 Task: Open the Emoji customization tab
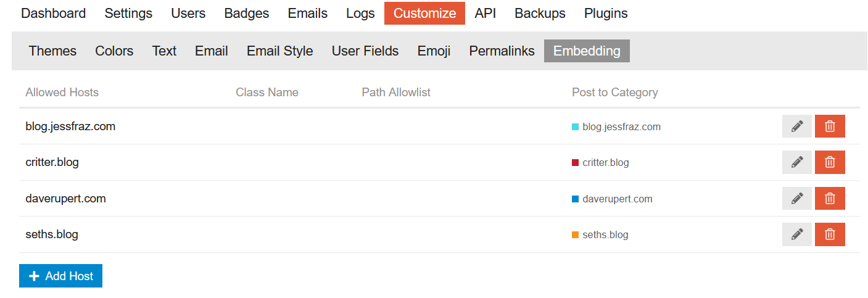[434, 51]
